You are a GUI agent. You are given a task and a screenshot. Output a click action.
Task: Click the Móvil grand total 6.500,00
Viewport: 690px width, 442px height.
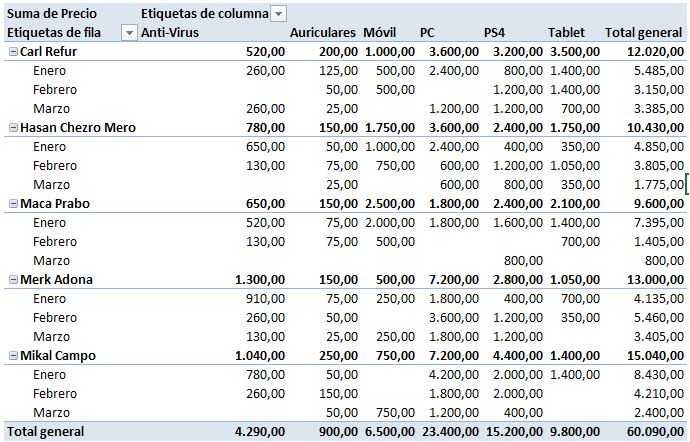(x=390, y=432)
